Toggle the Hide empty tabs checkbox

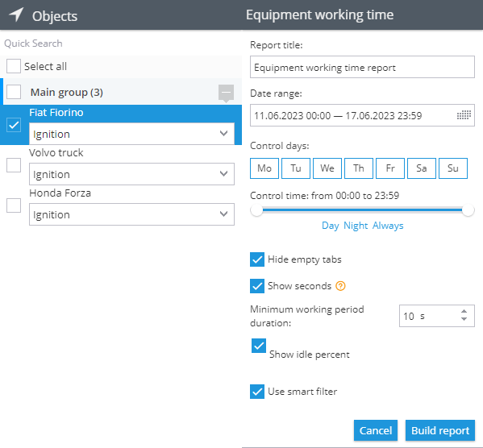257,259
